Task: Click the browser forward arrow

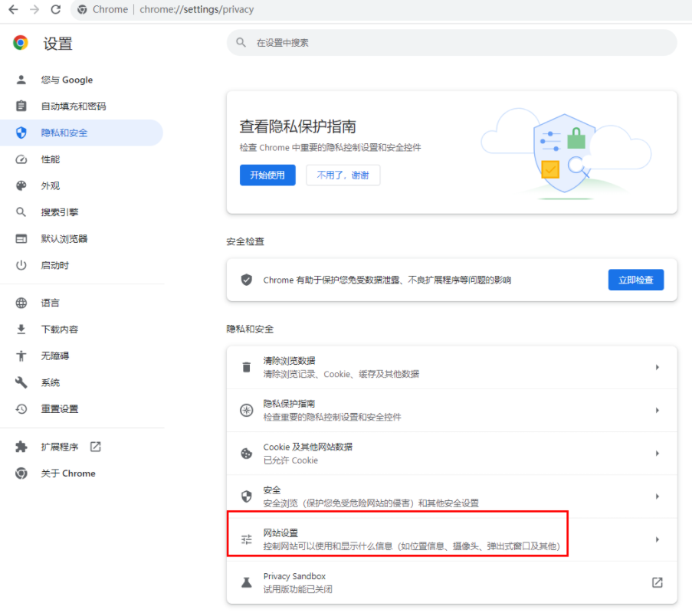Action: (x=34, y=9)
